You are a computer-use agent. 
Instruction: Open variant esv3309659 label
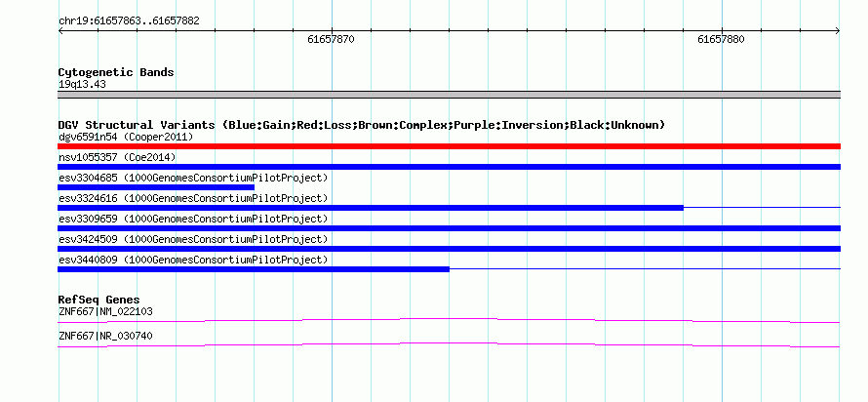pyautogui.click(x=193, y=219)
